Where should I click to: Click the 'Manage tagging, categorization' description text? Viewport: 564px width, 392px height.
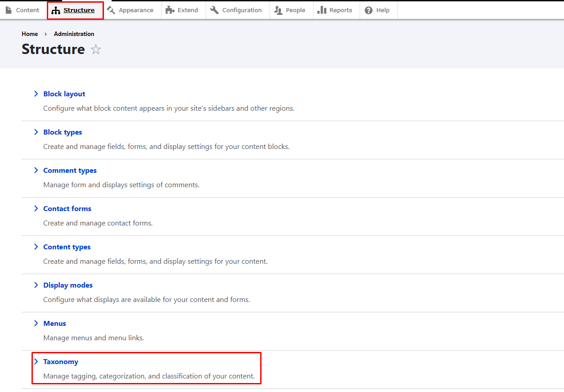[x=149, y=376]
